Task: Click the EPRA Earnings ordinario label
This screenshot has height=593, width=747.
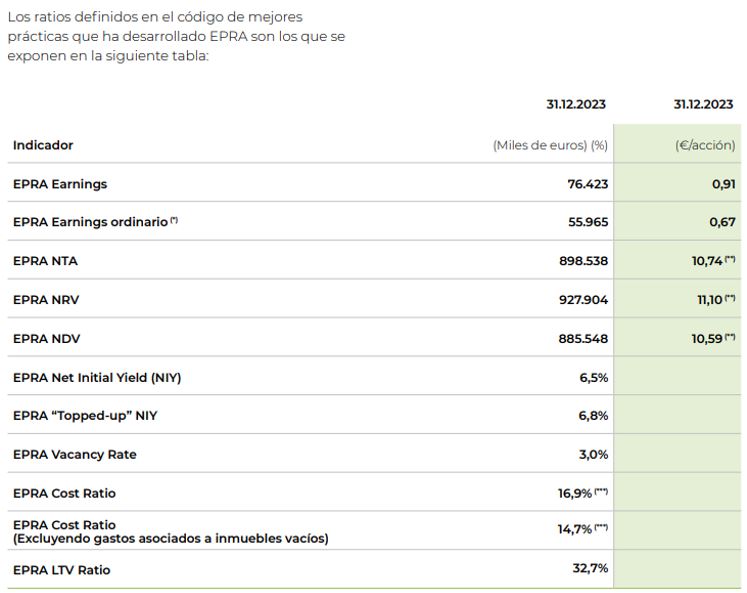Action: coord(91,222)
